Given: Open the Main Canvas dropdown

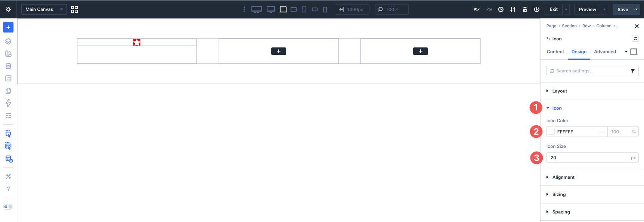Looking at the screenshot, I should click(x=44, y=9).
